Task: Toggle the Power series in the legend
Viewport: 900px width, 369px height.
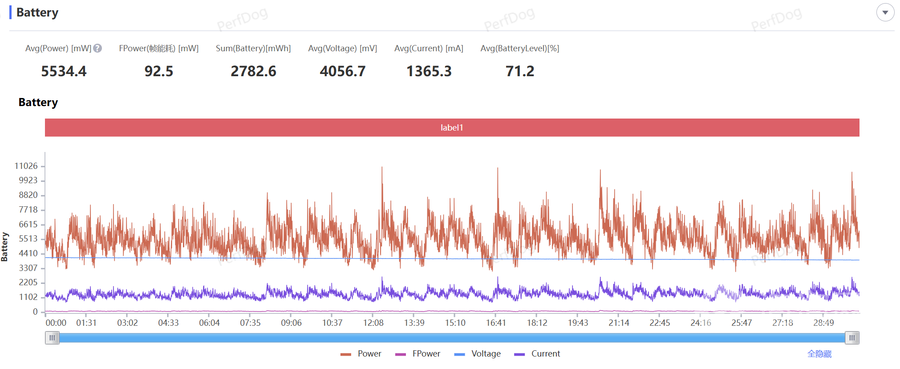Action: [x=361, y=354]
